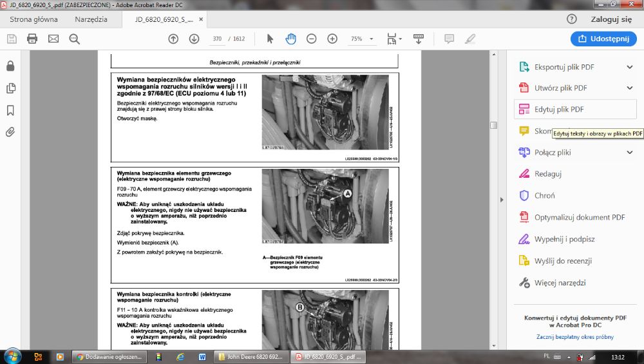Select the JD_6820_6920_S PDF taskbar item
The image size is (644, 364).
pyautogui.click(x=328, y=357)
